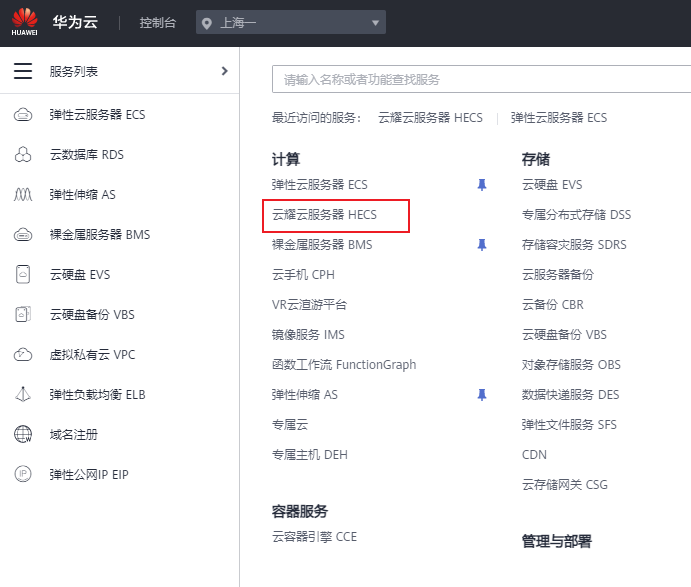691x587 pixels.
Task: Select 裸金属服务器 BMS in sidebar
Action: coord(100,234)
